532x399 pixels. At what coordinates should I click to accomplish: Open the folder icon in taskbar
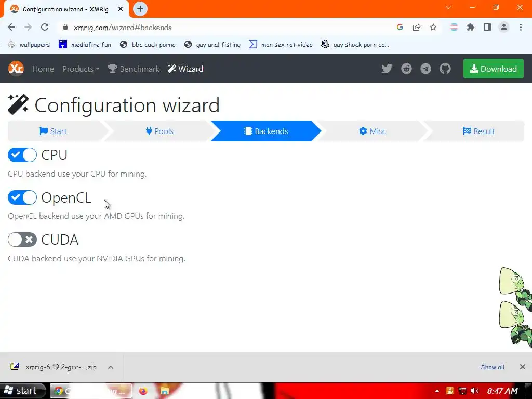[x=165, y=391]
